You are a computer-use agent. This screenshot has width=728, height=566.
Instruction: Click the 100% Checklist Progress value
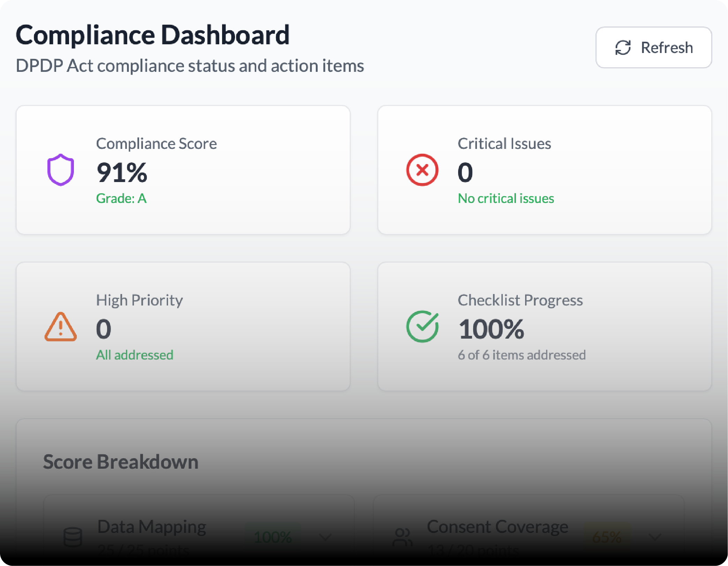click(x=491, y=329)
